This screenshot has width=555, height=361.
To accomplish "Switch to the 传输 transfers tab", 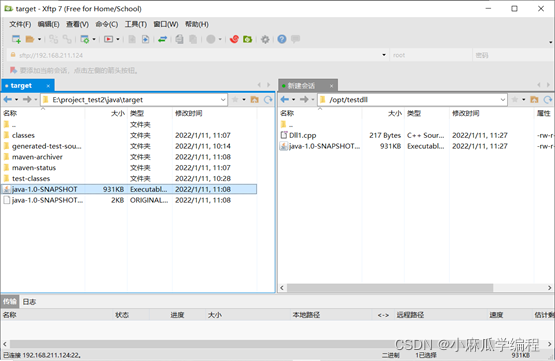I will [10, 302].
